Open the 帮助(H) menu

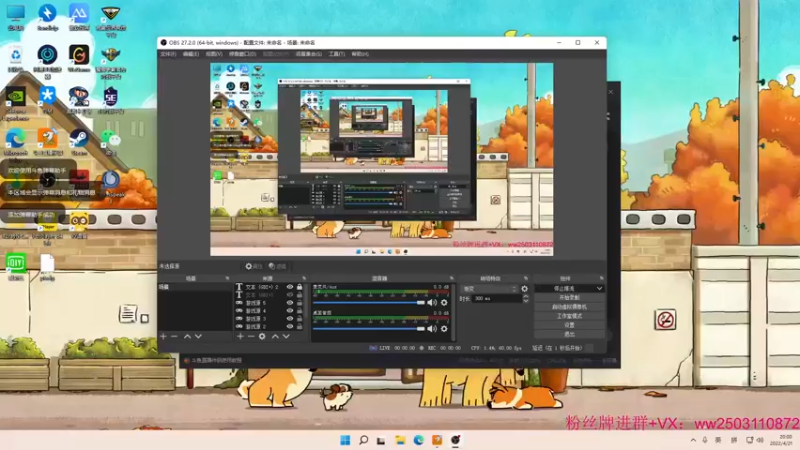[360, 54]
